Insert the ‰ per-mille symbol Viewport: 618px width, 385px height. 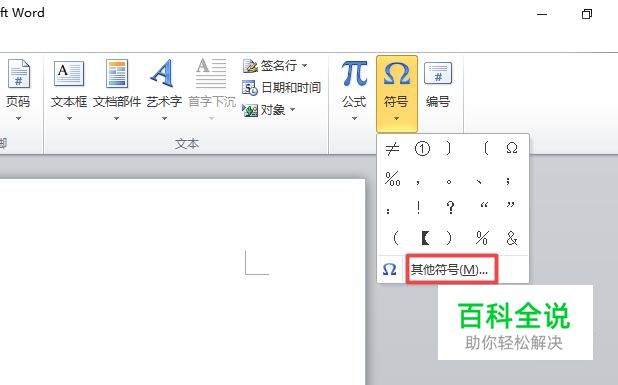[393, 179]
